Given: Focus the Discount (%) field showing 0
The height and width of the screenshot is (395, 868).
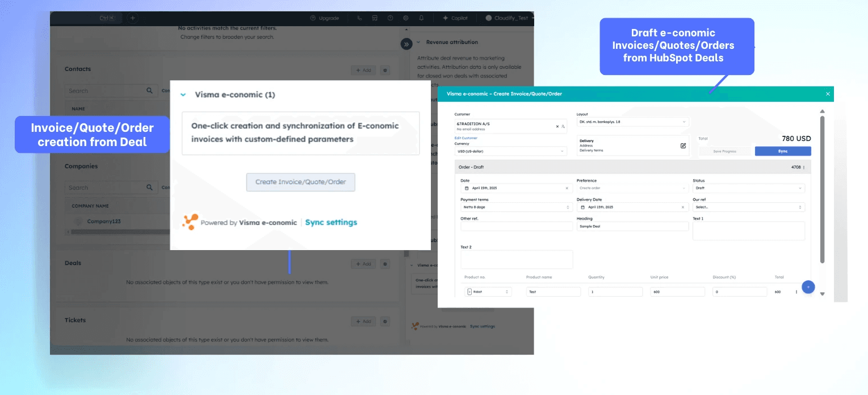Looking at the screenshot, I should point(740,292).
